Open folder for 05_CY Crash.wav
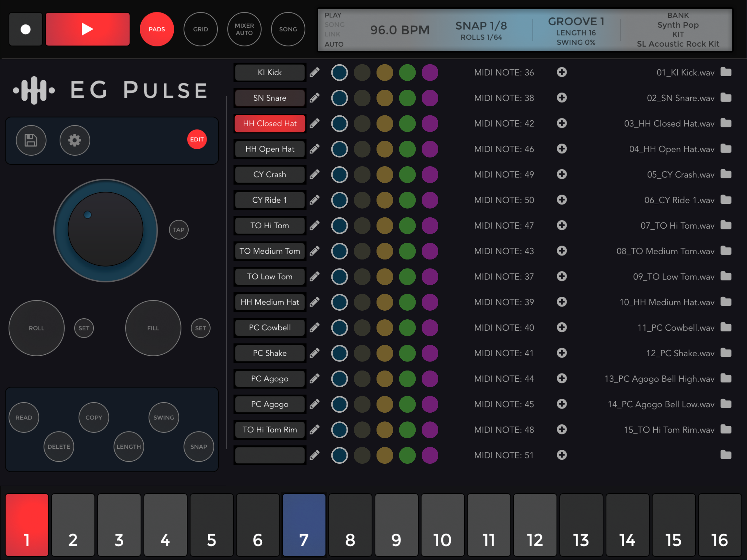747x560 pixels. coord(725,174)
